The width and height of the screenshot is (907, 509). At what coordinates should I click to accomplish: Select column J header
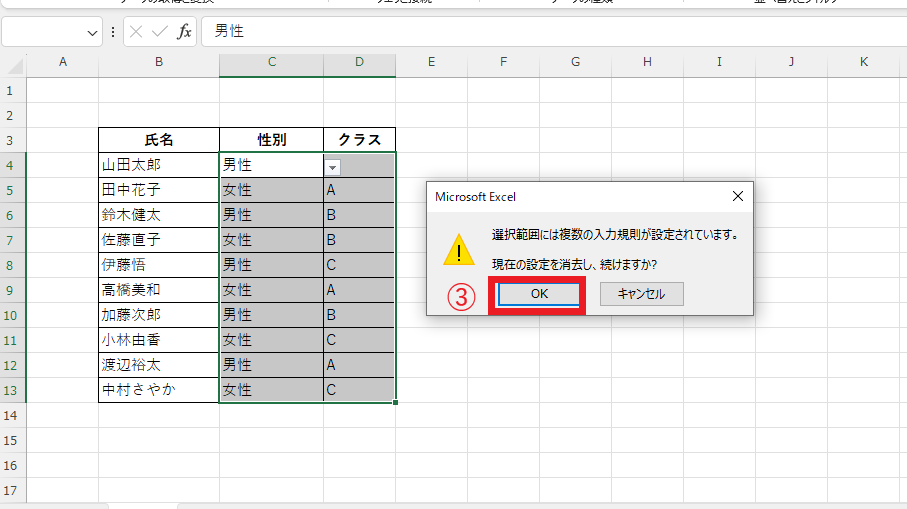(x=791, y=62)
